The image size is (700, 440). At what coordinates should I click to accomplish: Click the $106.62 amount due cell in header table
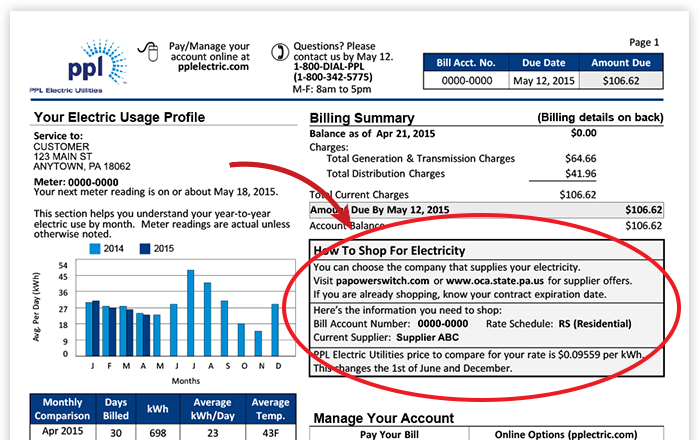tap(621, 81)
